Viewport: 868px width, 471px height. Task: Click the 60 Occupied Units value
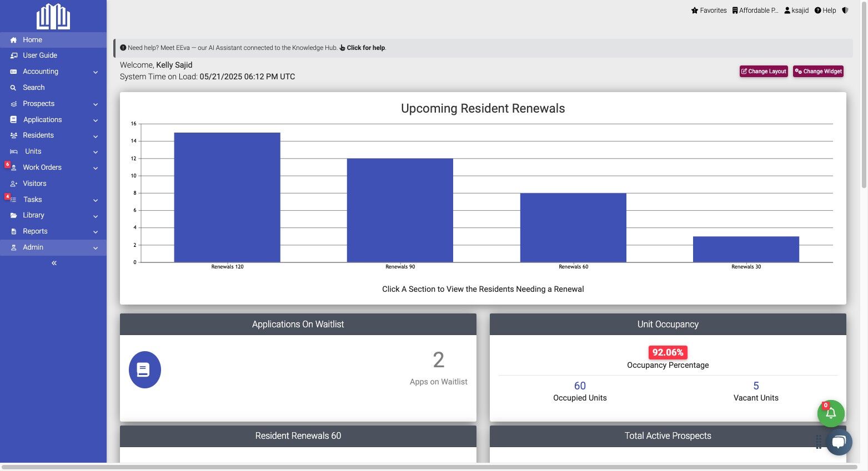pyautogui.click(x=580, y=386)
